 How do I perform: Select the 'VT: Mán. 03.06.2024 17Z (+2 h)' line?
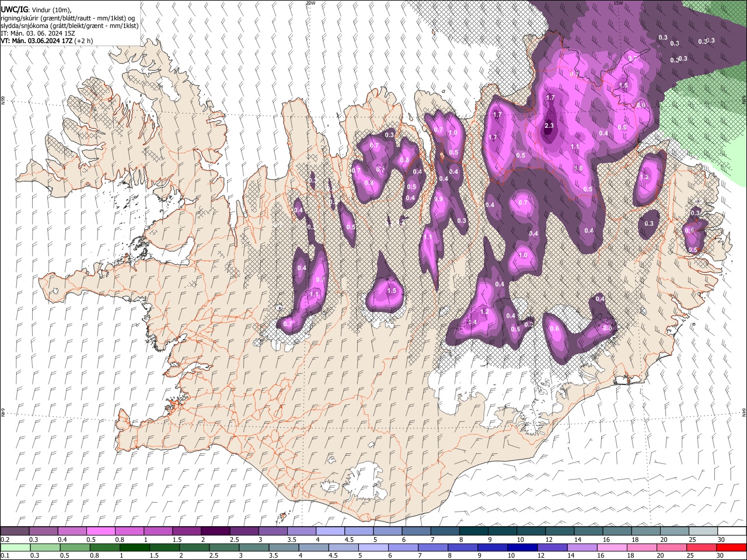coord(47,41)
